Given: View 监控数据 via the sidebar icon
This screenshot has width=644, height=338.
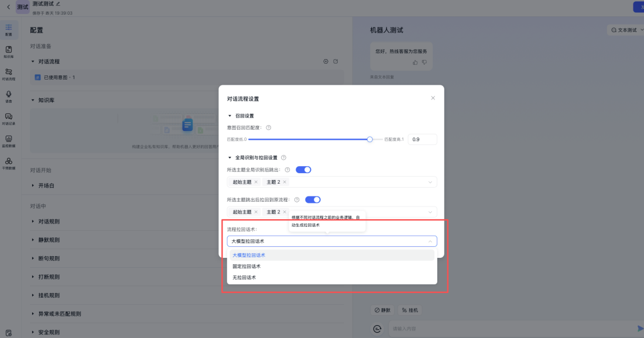Looking at the screenshot, I should pyautogui.click(x=8, y=142).
